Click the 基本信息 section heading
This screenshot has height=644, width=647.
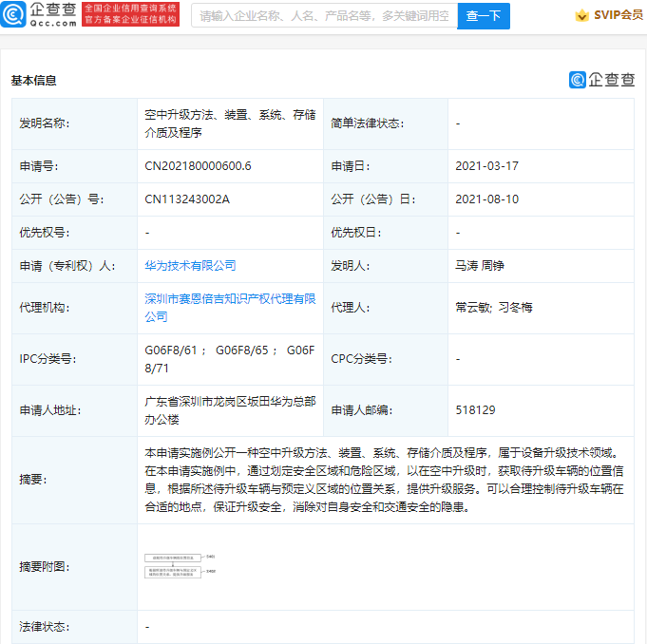(x=33, y=81)
